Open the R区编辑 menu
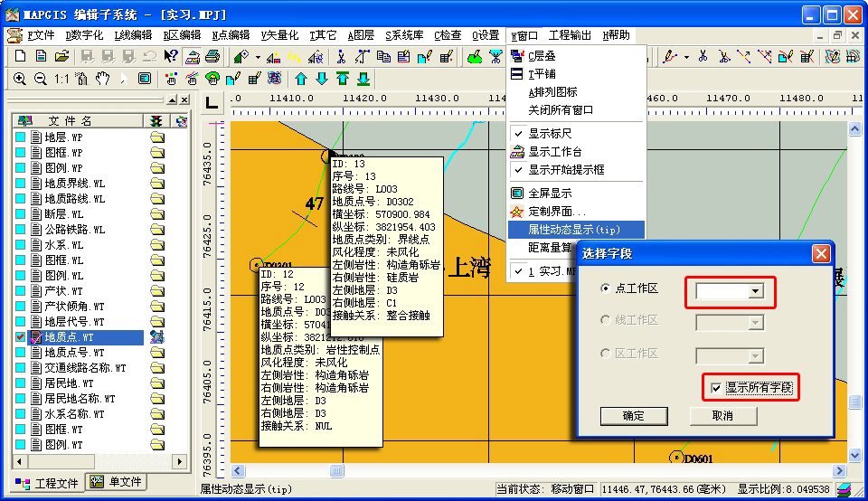868x501 pixels. tap(182, 35)
